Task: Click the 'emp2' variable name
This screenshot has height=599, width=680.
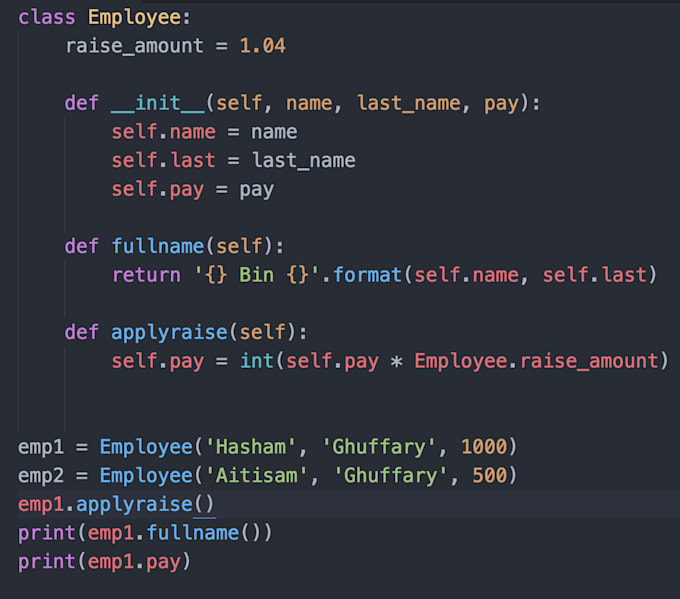Action: coord(41,475)
